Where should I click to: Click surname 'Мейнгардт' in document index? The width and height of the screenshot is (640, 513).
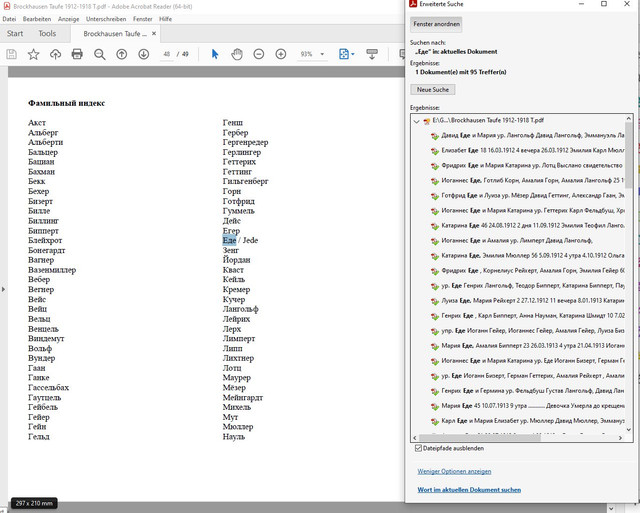point(243,397)
